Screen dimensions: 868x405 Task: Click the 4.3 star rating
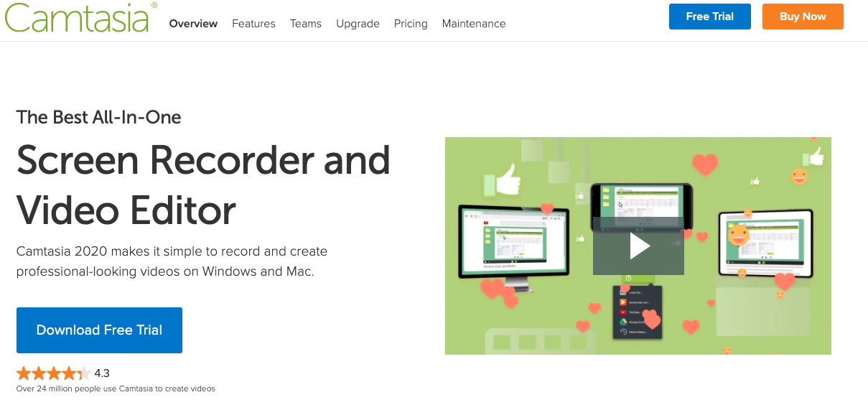tap(54, 373)
